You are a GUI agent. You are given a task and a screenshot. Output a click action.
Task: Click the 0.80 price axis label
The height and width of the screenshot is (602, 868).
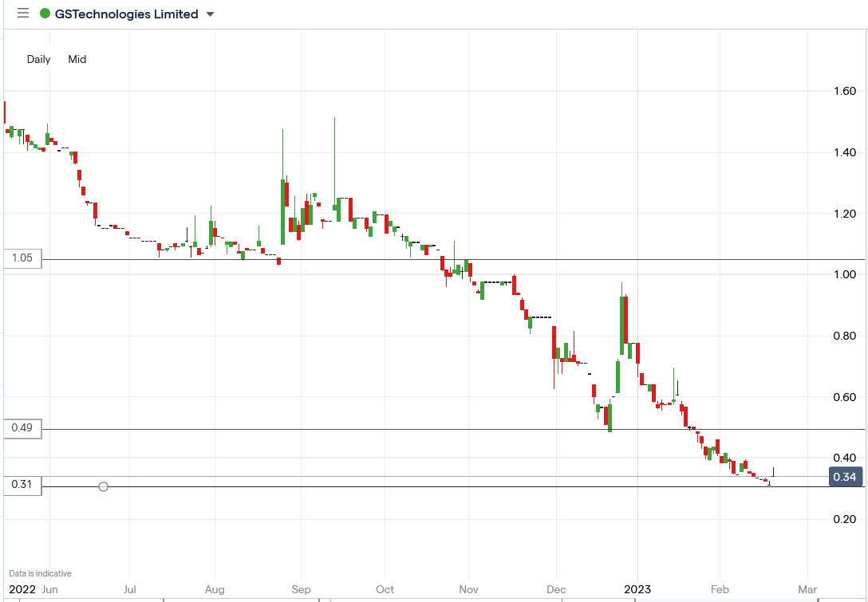845,336
